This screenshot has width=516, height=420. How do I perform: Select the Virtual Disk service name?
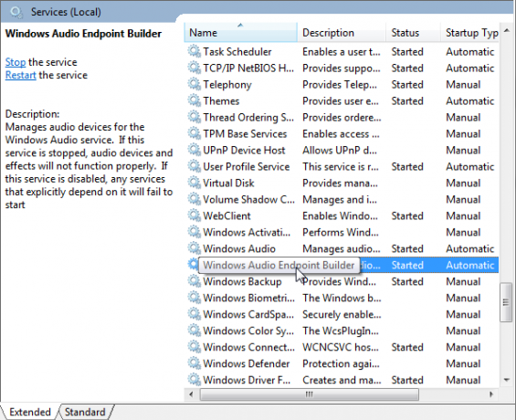coord(228,184)
